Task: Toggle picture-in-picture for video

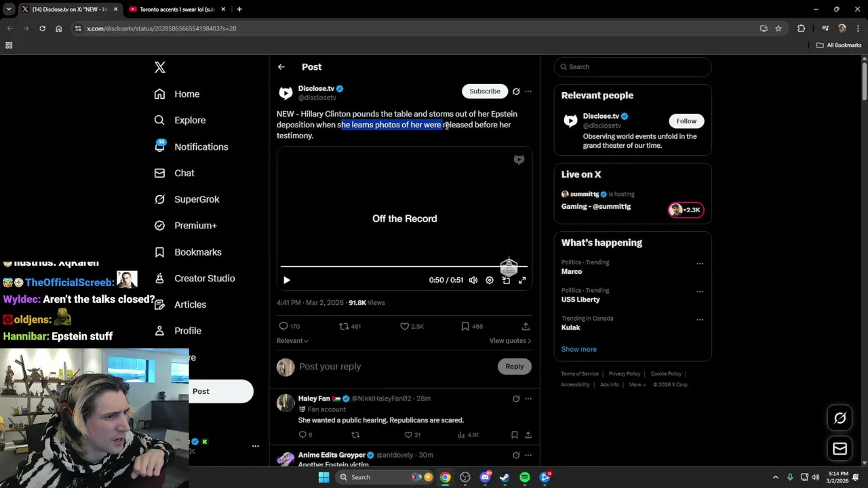Action: point(506,280)
